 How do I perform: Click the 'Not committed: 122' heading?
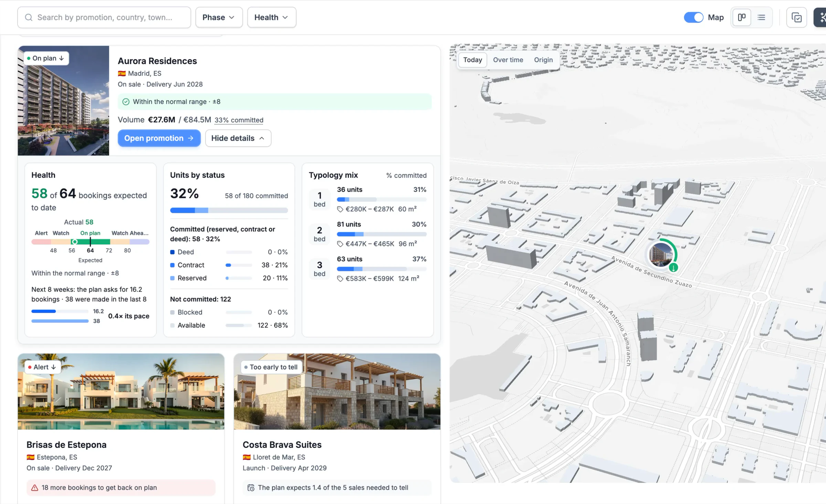click(200, 299)
